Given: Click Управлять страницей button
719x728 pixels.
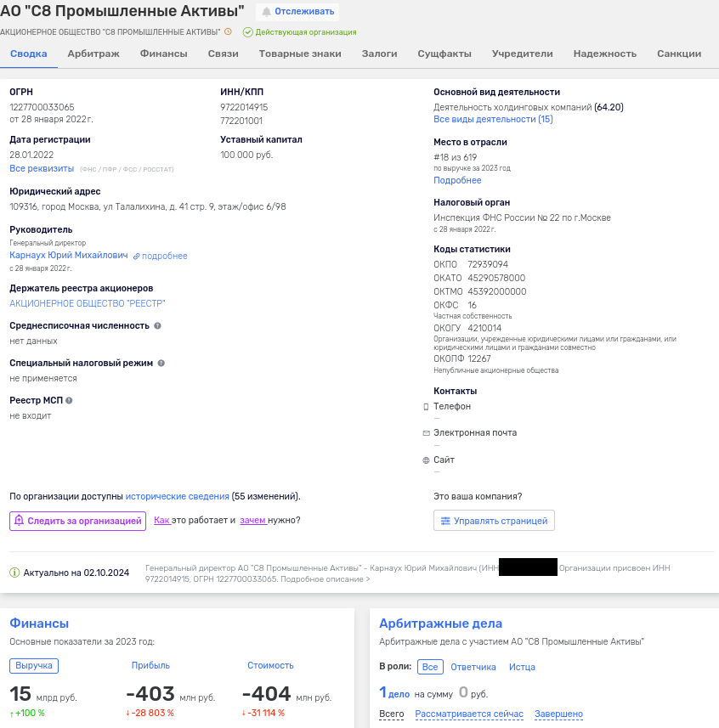Looking at the screenshot, I should pyautogui.click(x=494, y=521).
